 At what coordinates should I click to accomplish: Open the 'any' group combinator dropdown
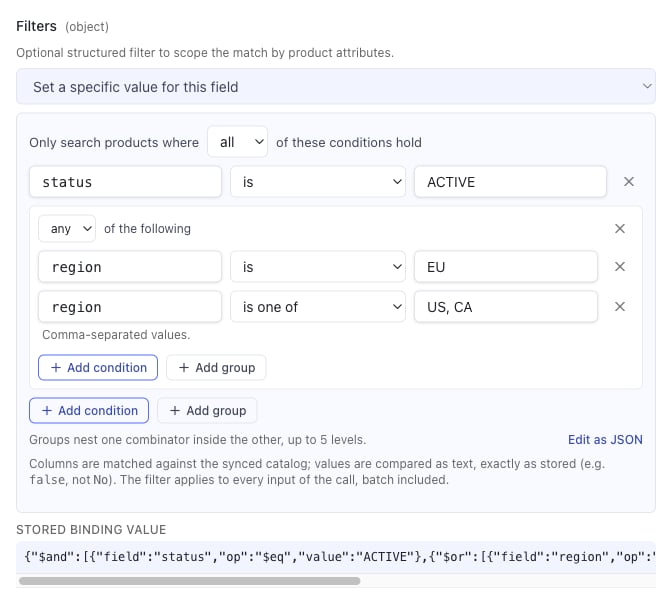coord(67,228)
